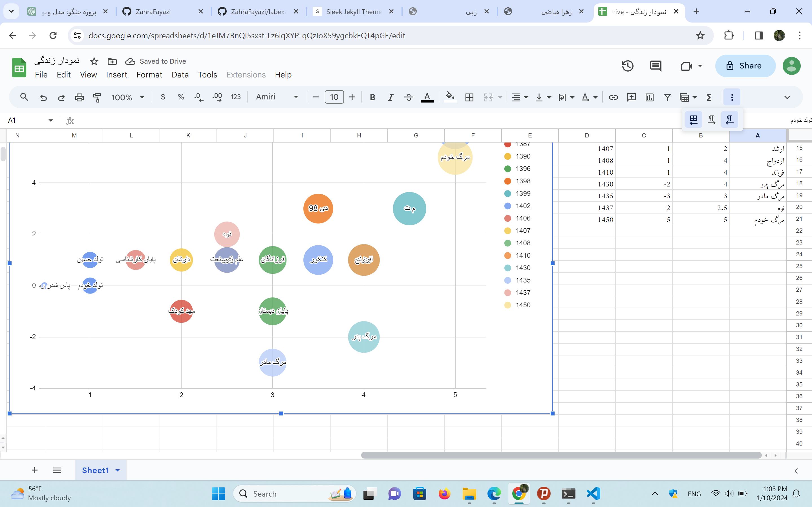Click the paint format roller icon
The width and height of the screenshot is (812, 507).
click(97, 97)
